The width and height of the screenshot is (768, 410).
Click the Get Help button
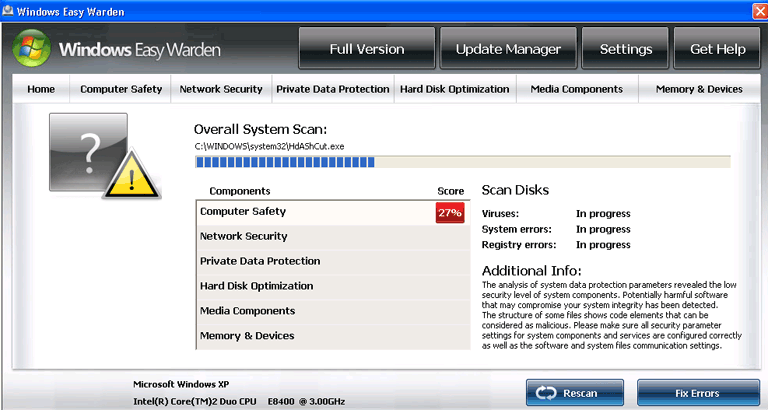717,49
